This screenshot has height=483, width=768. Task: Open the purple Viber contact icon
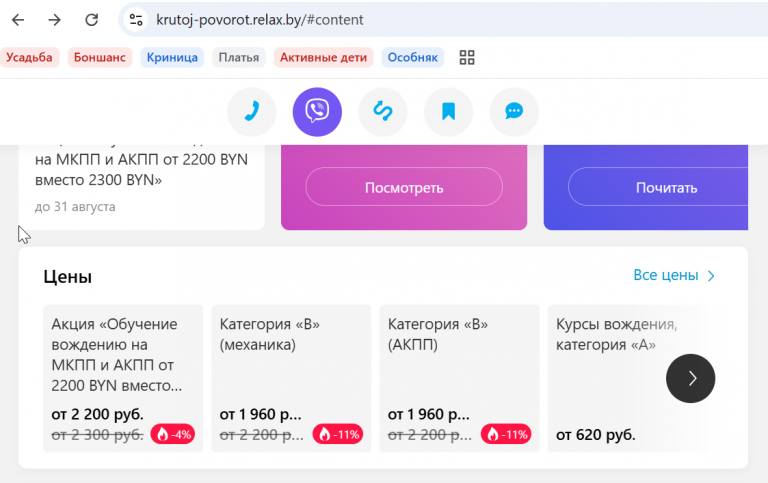tap(317, 112)
